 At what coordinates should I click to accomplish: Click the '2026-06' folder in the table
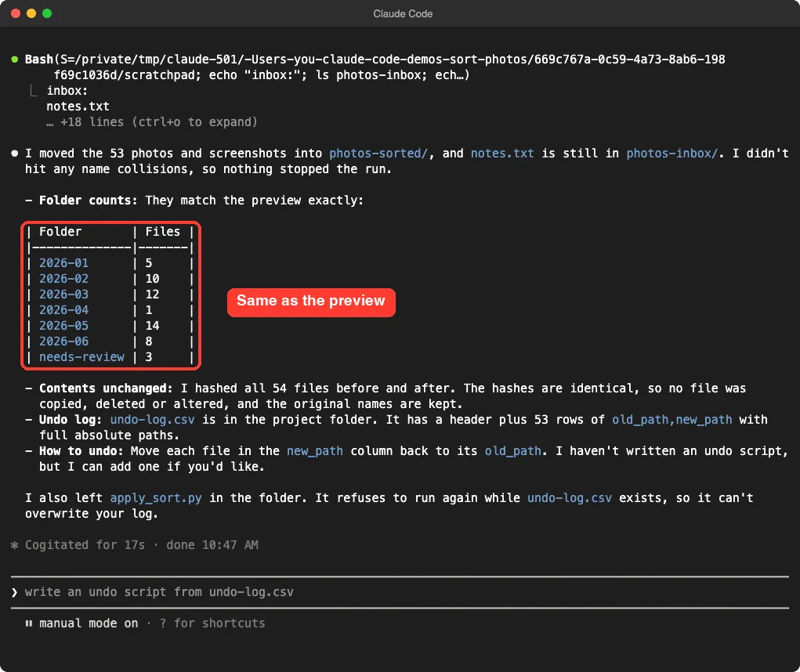coord(63,341)
